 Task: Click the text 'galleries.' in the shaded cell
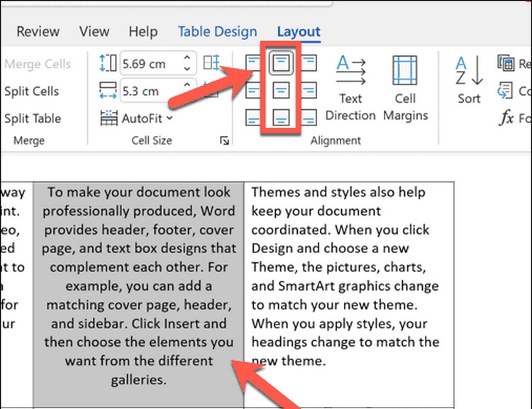[139, 380]
